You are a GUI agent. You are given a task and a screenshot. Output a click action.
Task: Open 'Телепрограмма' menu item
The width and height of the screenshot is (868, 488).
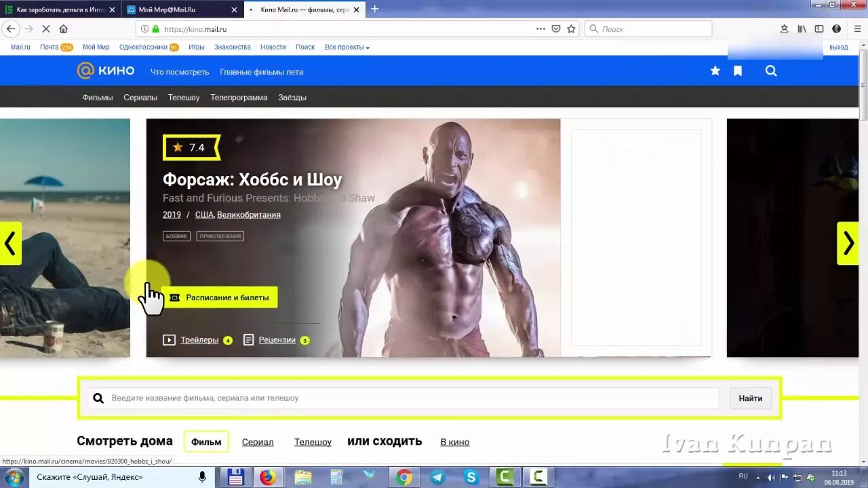pos(239,98)
